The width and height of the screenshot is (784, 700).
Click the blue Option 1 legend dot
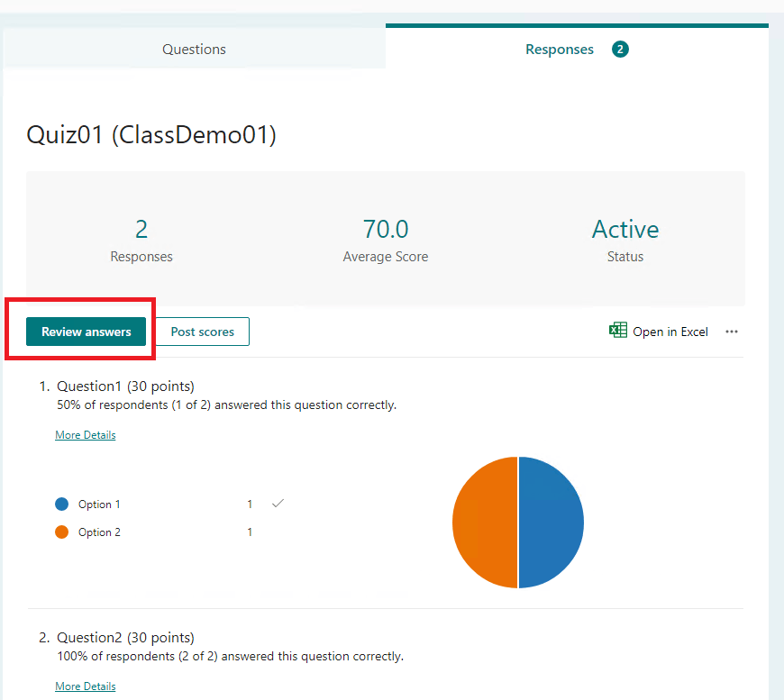[61, 504]
